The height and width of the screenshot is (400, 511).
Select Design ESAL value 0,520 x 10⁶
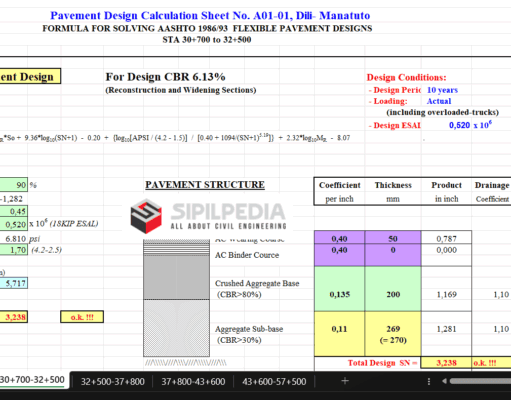point(470,125)
